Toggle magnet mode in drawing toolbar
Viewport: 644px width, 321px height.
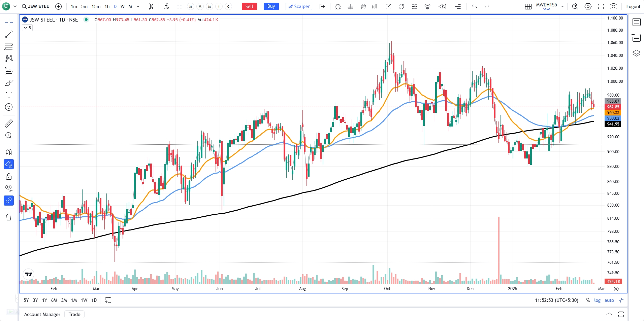click(9, 152)
